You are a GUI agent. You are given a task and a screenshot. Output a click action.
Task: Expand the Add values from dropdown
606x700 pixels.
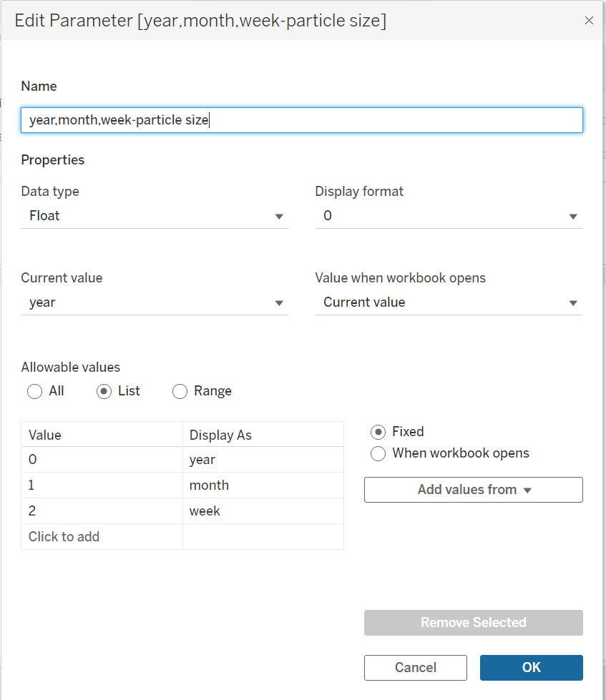coord(472,489)
